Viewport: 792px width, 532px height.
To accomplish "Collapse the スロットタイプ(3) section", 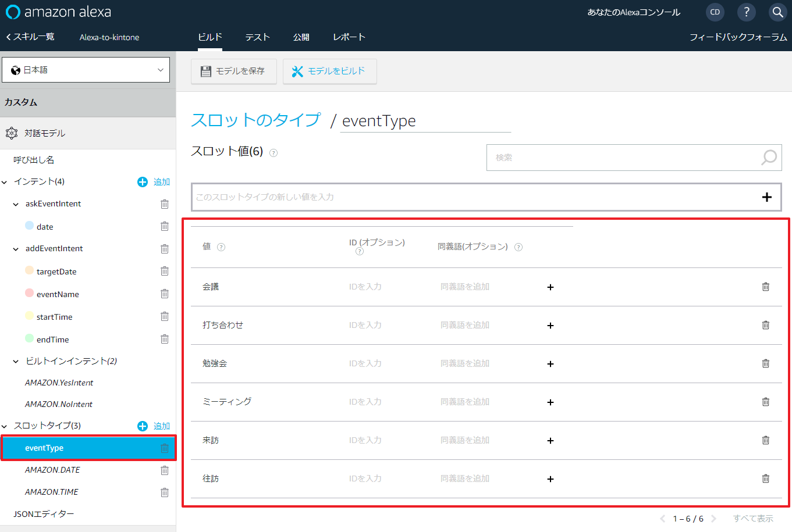I will point(5,426).
